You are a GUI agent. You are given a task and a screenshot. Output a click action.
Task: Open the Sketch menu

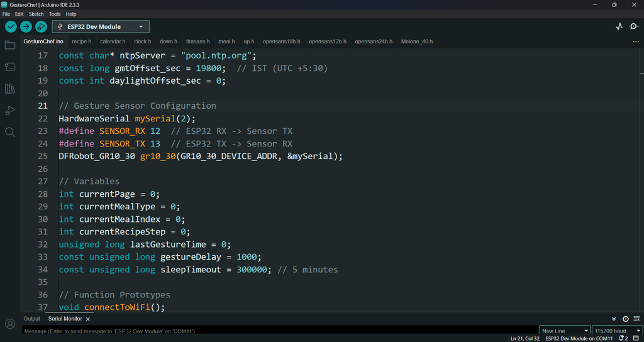(36, 14)
